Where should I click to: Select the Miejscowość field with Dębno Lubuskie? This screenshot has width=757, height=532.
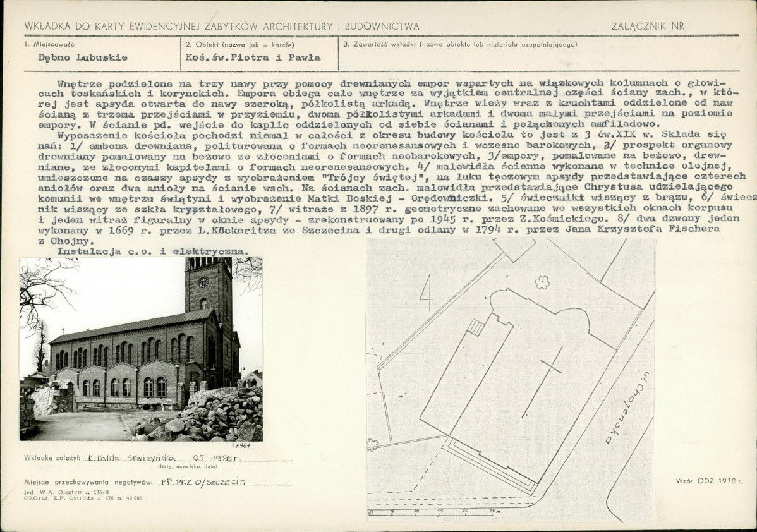(83, 57)
